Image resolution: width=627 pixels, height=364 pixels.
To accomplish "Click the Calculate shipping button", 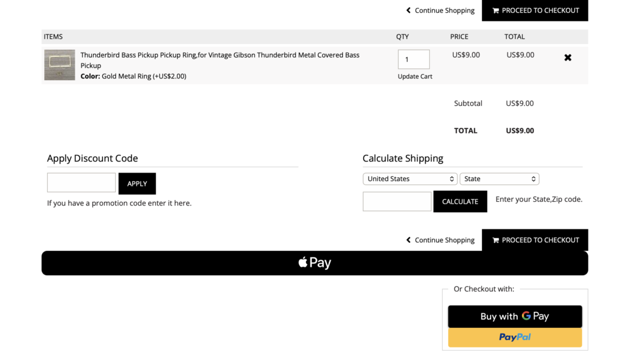I will 460,201.
